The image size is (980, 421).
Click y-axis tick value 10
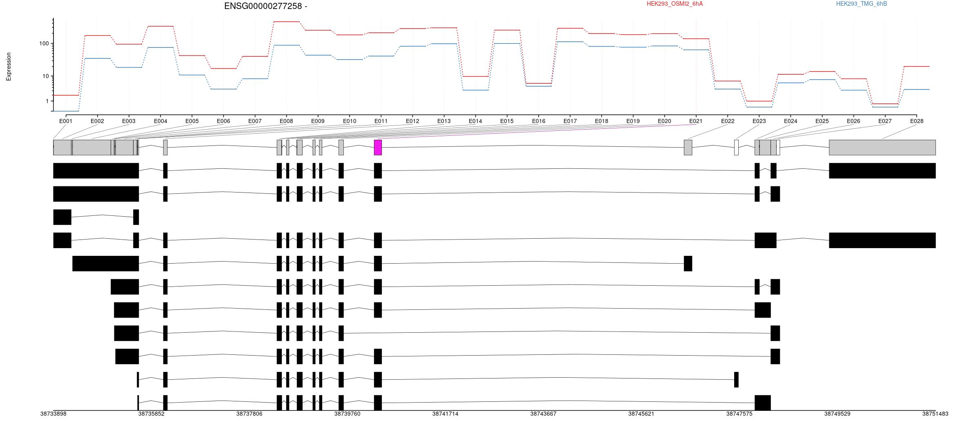coord(45,76)
